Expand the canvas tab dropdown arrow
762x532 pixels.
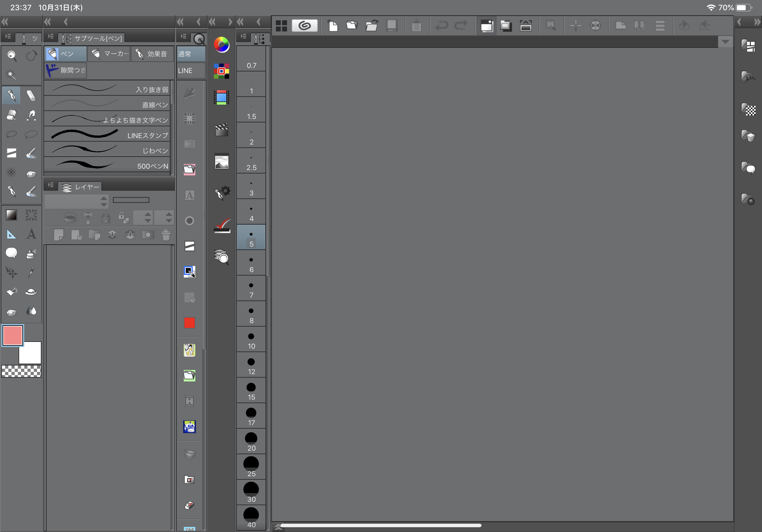coord(725,42)
